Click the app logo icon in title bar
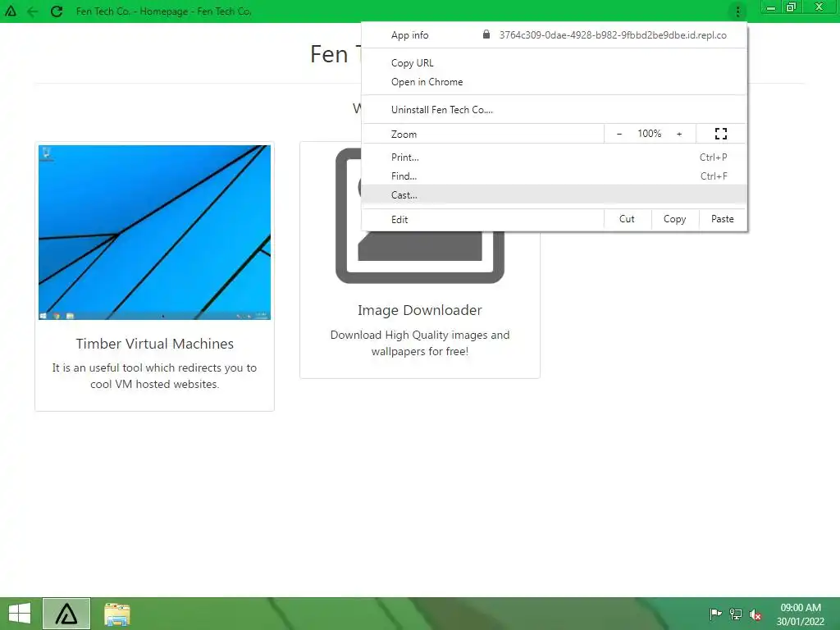Image resolution: width=840 pixels, height=630 pixels. (x=10, y=11)
